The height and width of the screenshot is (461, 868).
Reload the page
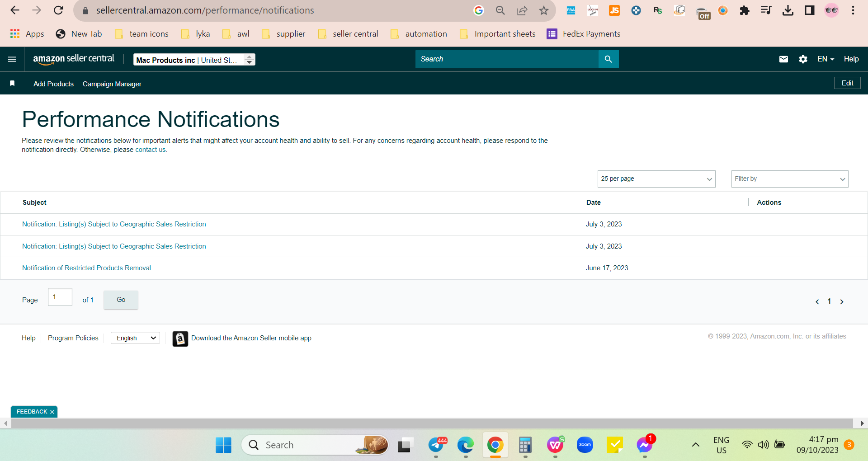coord(58,10)
